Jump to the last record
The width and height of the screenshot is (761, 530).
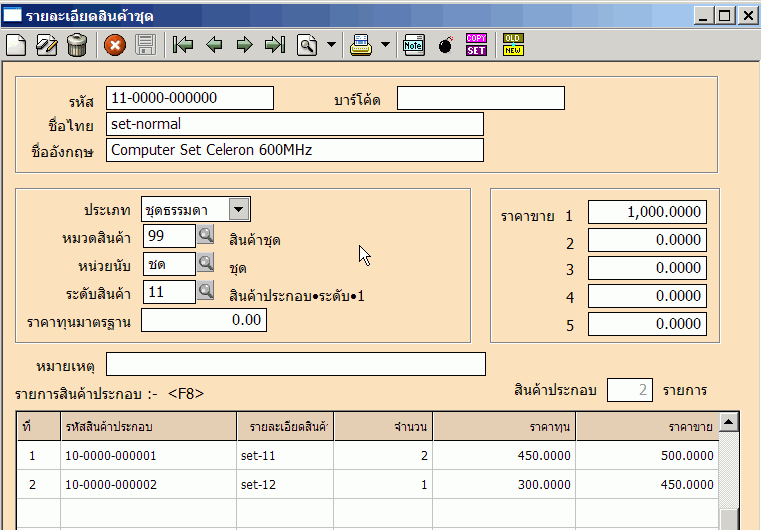(x=274, y=45)
